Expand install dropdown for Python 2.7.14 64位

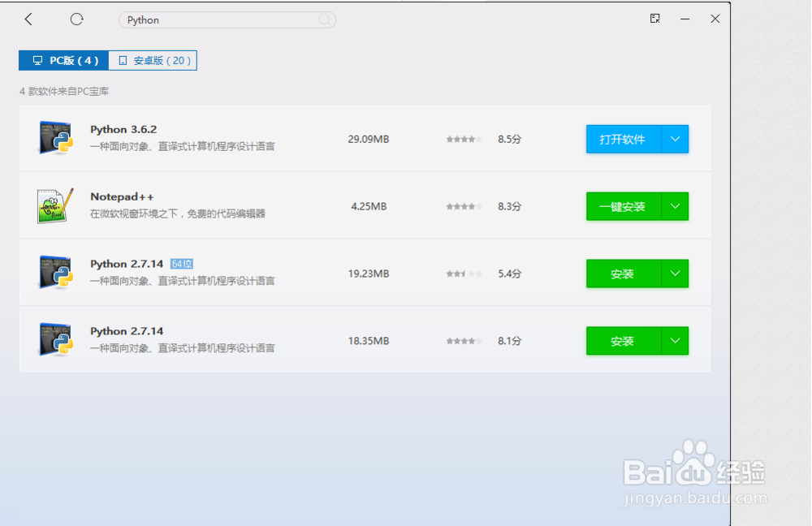point(676,274)
